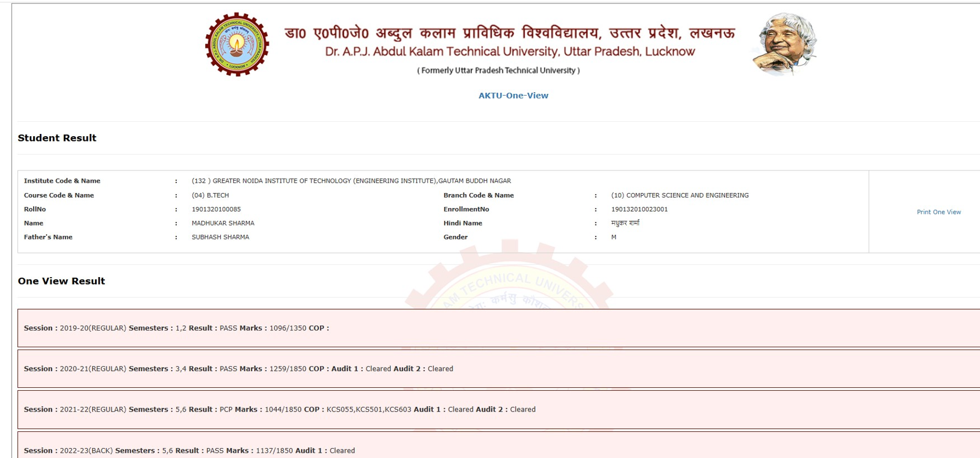Click the AKTU university emblem logo
Image resolution: width=980 pixels, height=458 pixels.
pos(237,45)
